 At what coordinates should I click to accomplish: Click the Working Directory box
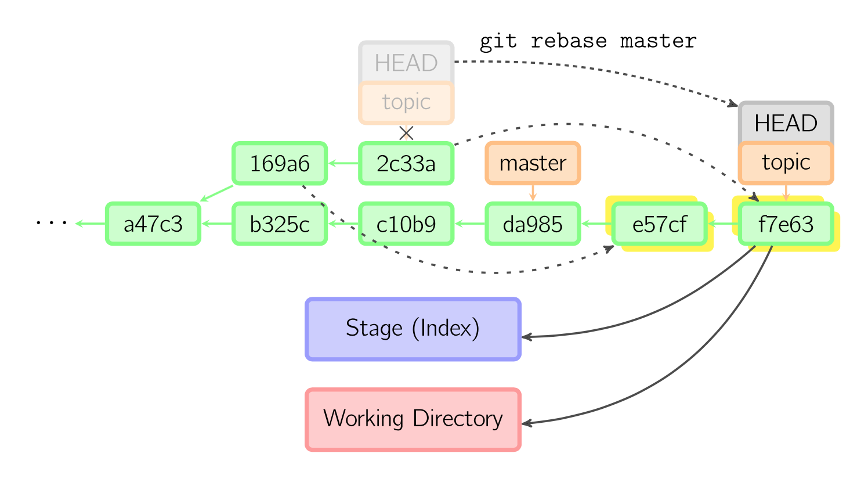(x=413, y=419)
